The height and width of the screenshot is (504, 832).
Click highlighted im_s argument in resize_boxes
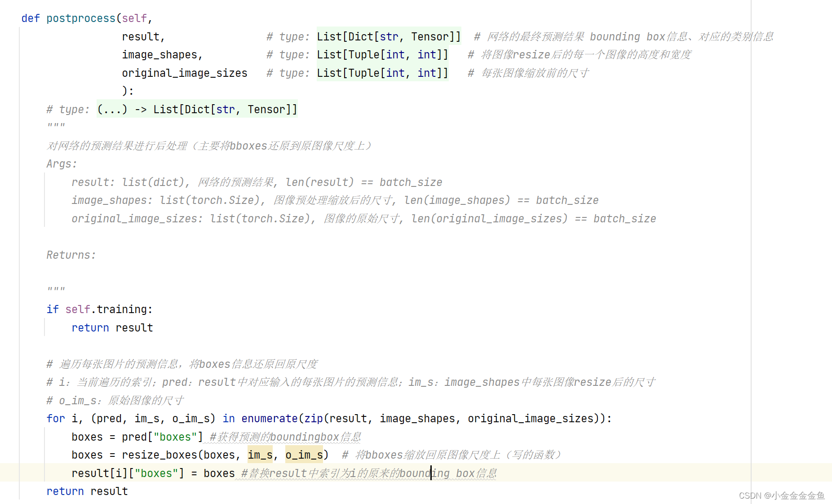tap(260, 455)
